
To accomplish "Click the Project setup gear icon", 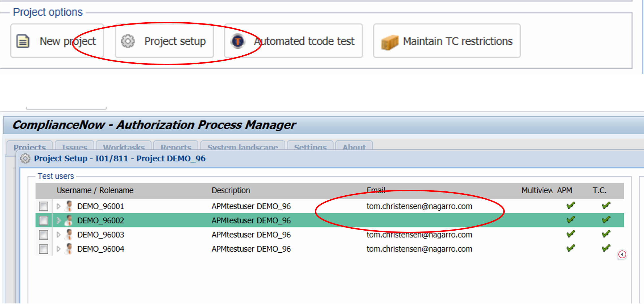I will [x=128, y=41].
